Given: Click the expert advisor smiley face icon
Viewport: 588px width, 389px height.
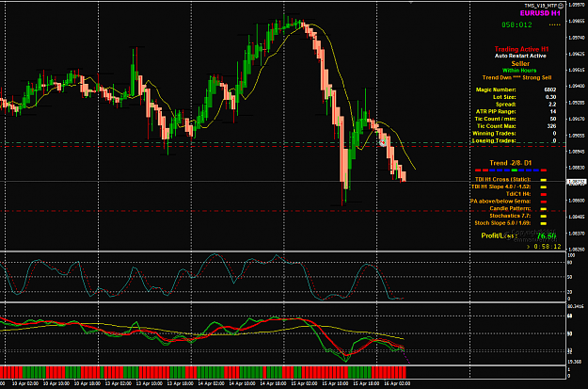Looking at the screenshot, I should coord(561,6).
